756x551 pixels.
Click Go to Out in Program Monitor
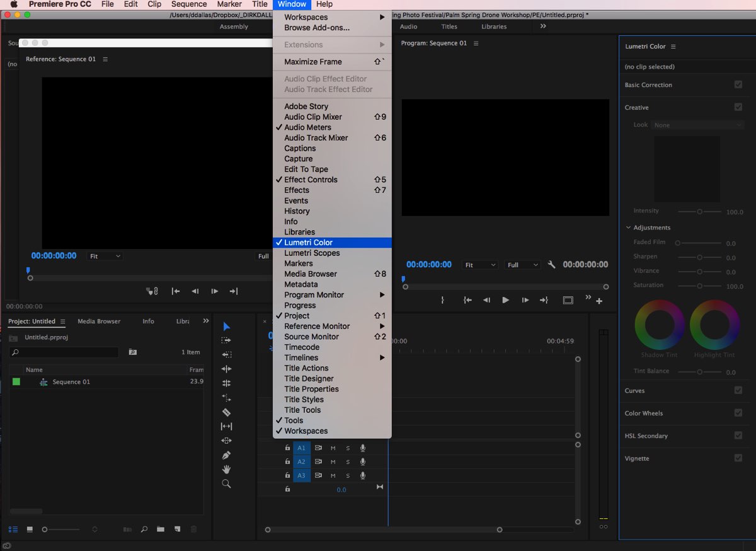pos(544,301)
